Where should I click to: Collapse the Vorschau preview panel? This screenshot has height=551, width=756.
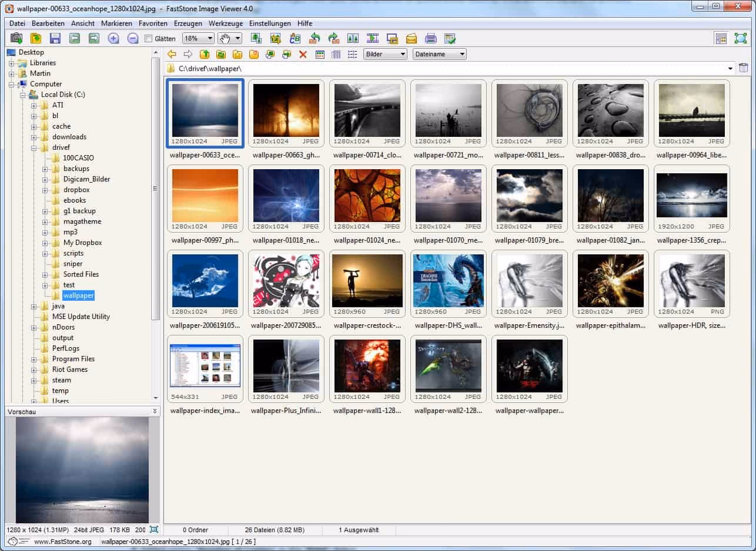point(155,412)
